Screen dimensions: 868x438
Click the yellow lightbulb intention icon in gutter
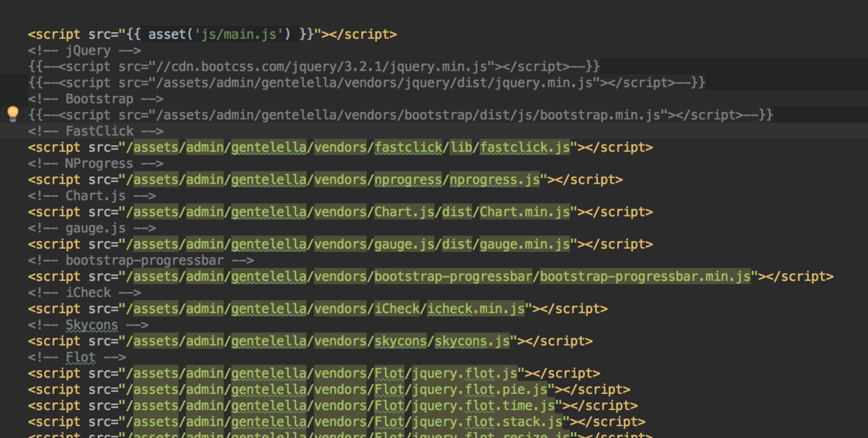(13, 114)
